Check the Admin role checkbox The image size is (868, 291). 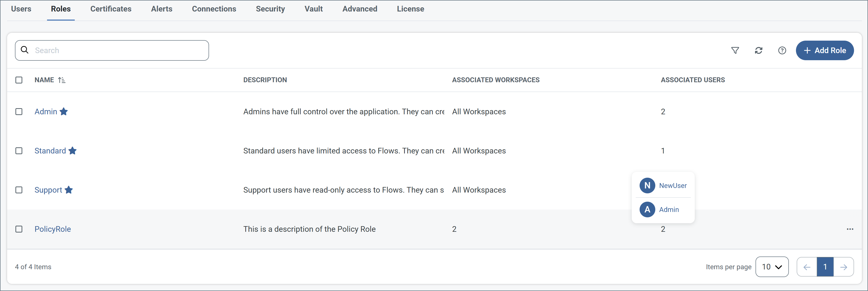19,112
